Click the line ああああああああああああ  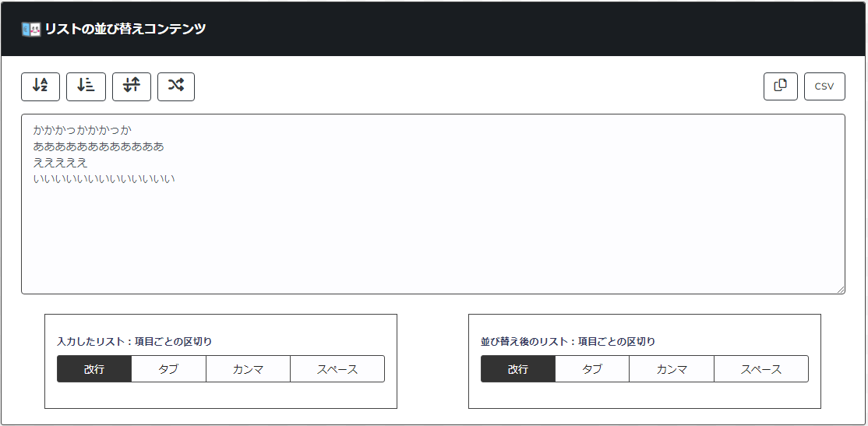coord(98,146)
